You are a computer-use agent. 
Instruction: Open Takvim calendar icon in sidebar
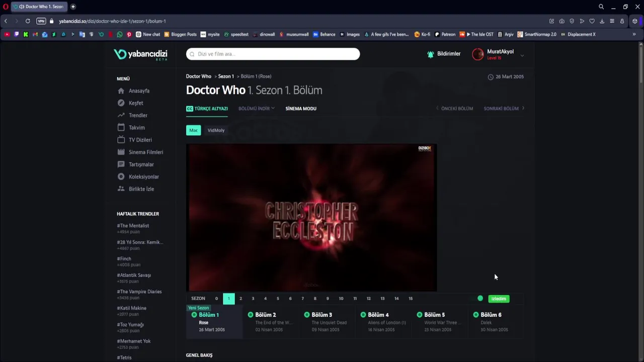tap(121, 127)
